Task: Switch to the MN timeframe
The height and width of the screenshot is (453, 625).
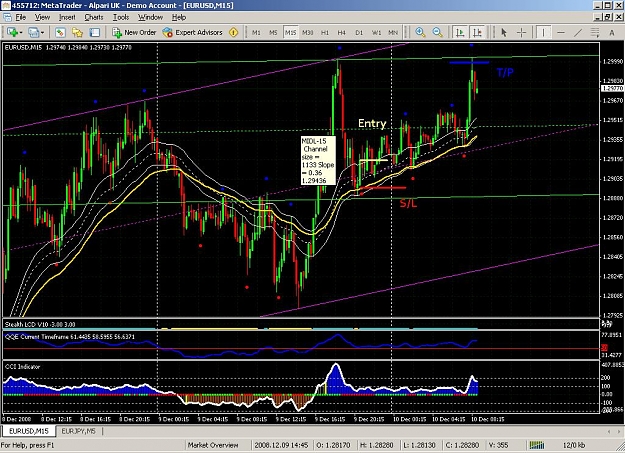Action: [x=393, y=33]
